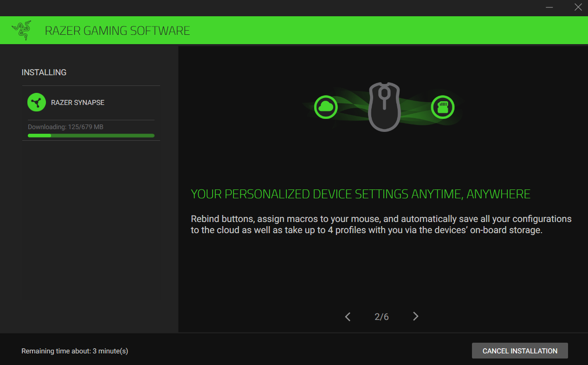Click the Downloading: 125/679 MB text
588x365 pixels.
[65, 127]
